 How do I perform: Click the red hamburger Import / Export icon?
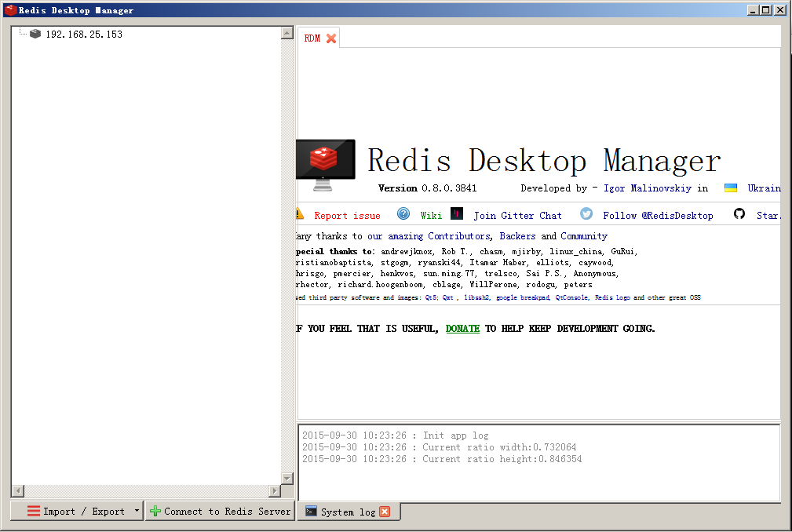(x=33, y=511)
